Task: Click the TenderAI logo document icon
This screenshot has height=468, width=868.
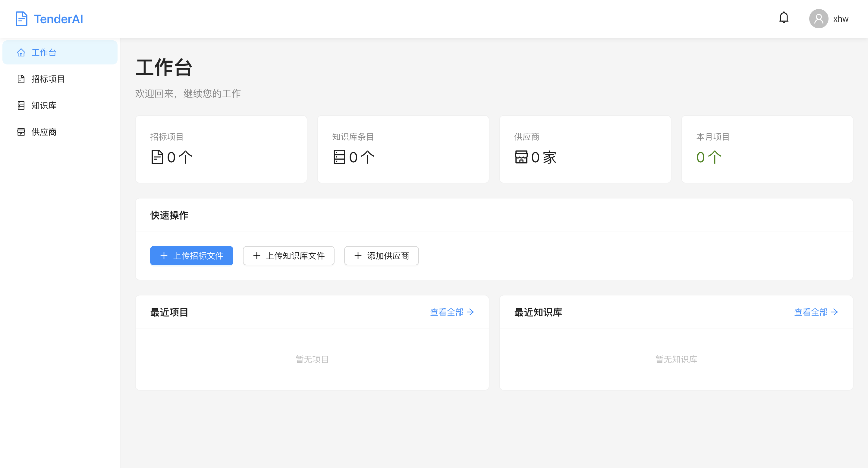Action: 22,19
